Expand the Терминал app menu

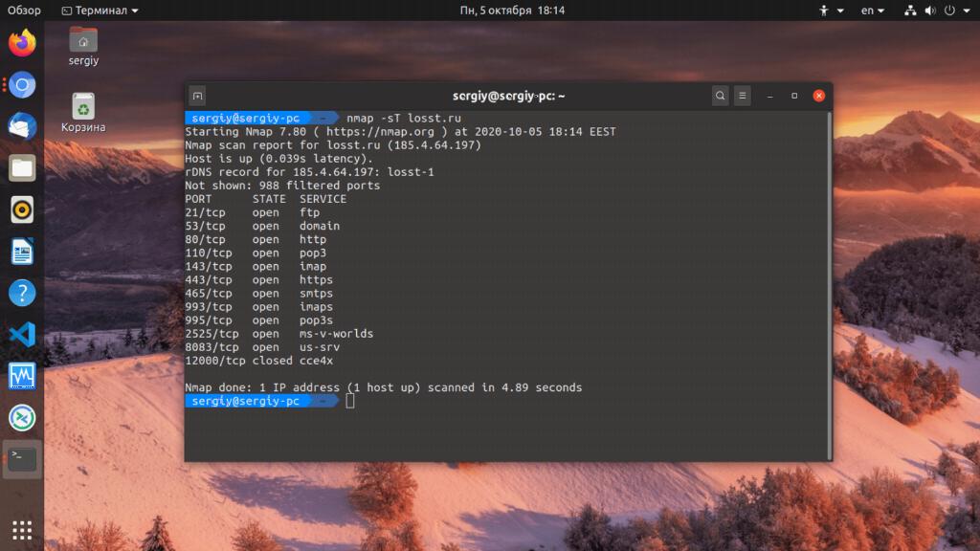[x=100, y=10]
